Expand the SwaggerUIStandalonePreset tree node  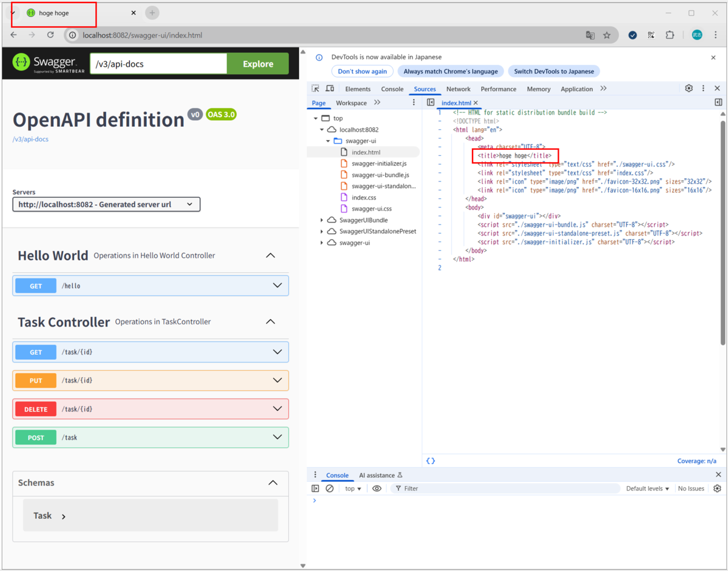pyautogui.click(x=322, y=231)
